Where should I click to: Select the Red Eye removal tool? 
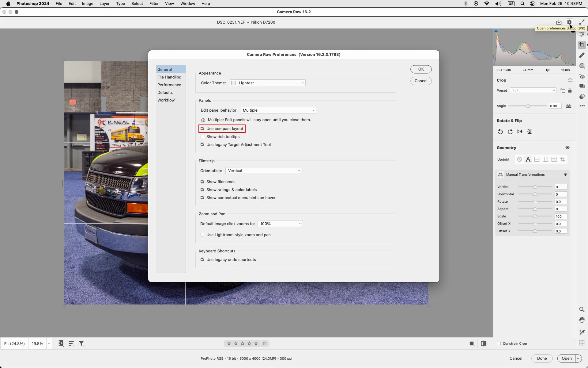point(582,76)
